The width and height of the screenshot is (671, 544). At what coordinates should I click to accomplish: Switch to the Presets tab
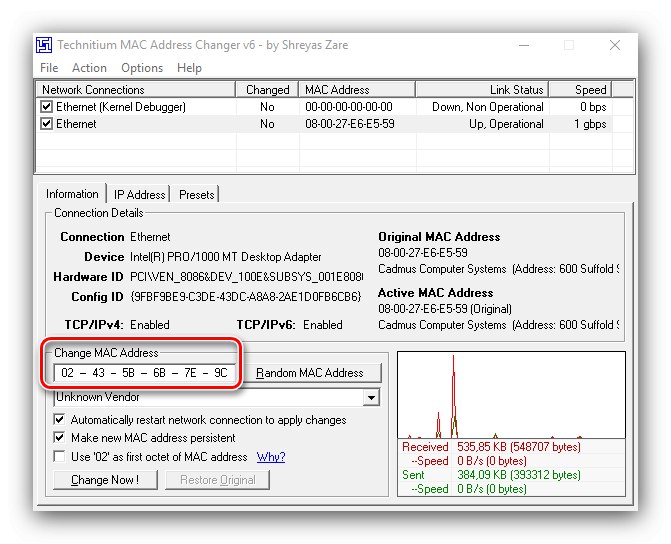[x=196, y=195]
